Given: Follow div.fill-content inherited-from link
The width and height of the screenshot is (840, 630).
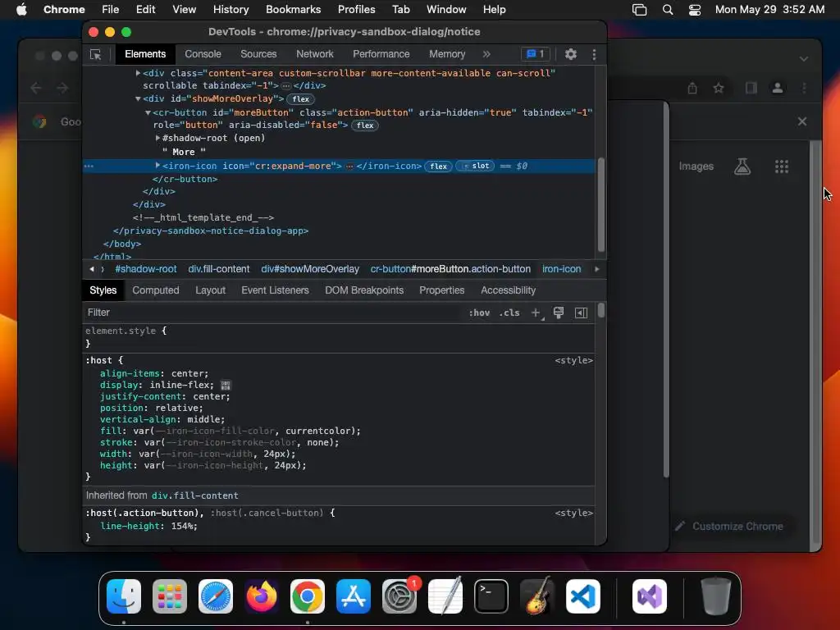Looking at the screenshot, I should pyautogui.click(x=195, y=496).
